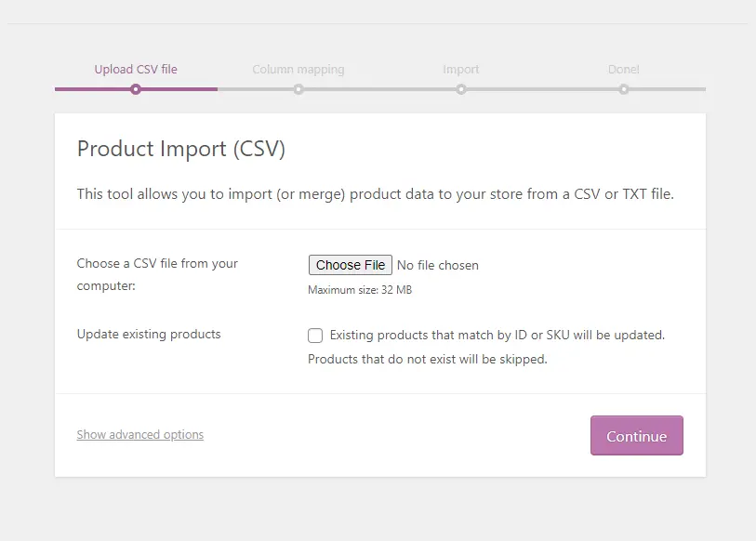Click Choose File to pick a CSV
The image size is (756, 541).
pyautogui.click(x=350, y=264)
